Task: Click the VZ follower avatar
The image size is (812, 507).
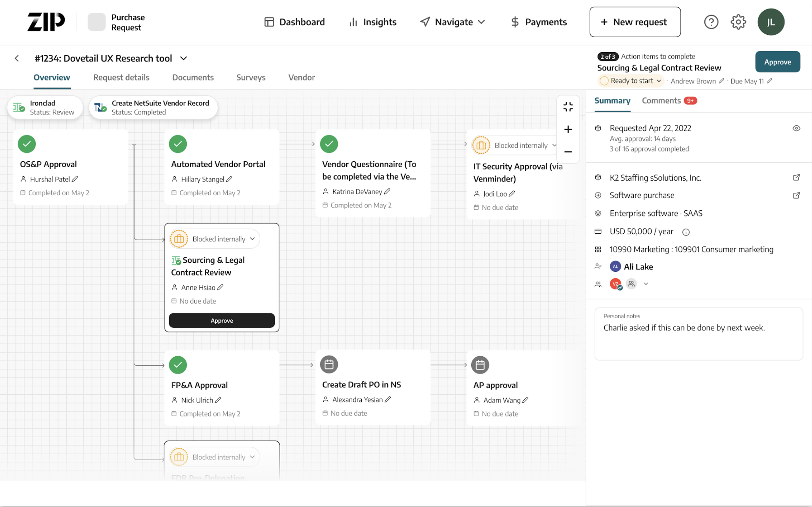Action: 616,284
